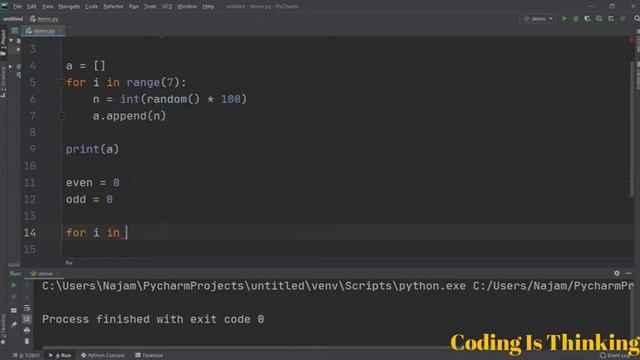Open the demo run configuration dropdown

[538, 19]
